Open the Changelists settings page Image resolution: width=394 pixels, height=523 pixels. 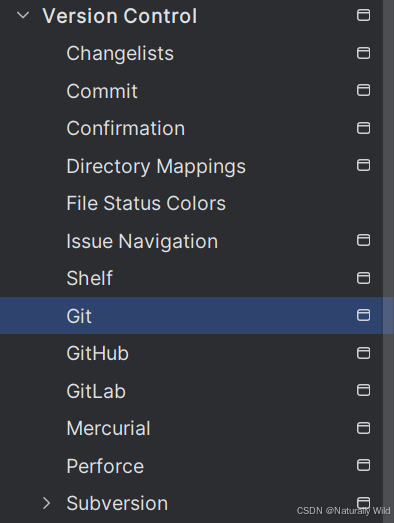tap(120, 53)
